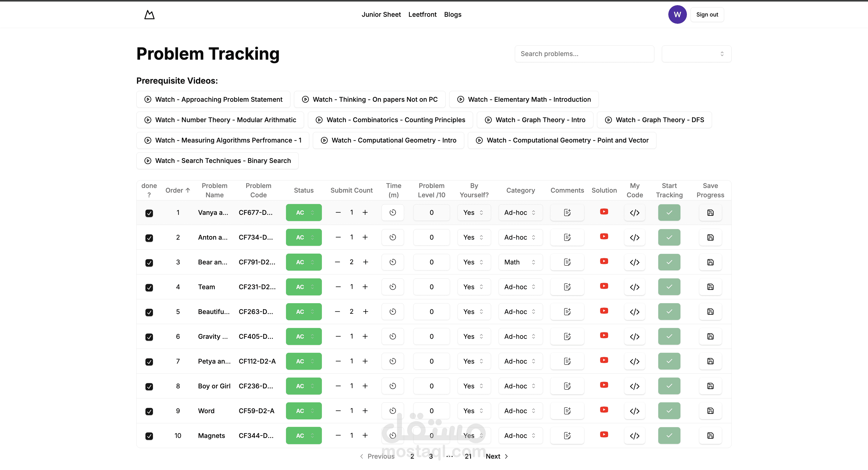Go to Junior Sheet page

pos(381,14)
